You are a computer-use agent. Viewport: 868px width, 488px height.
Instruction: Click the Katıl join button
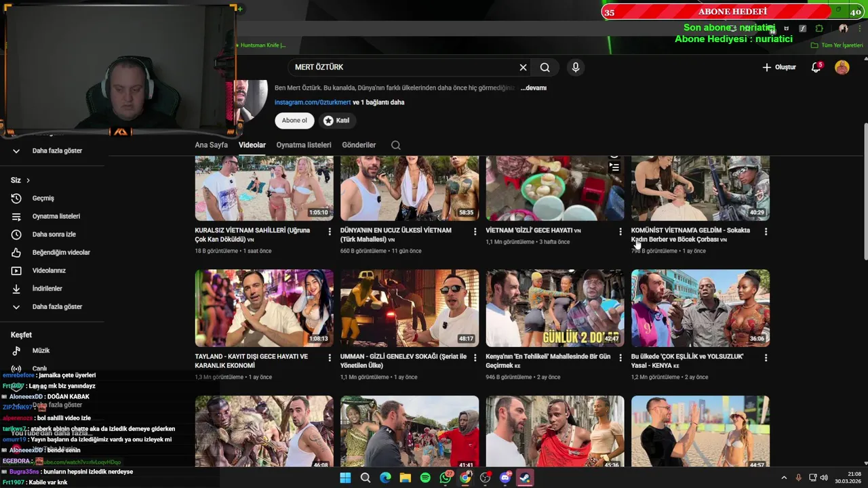pos(336,120)
